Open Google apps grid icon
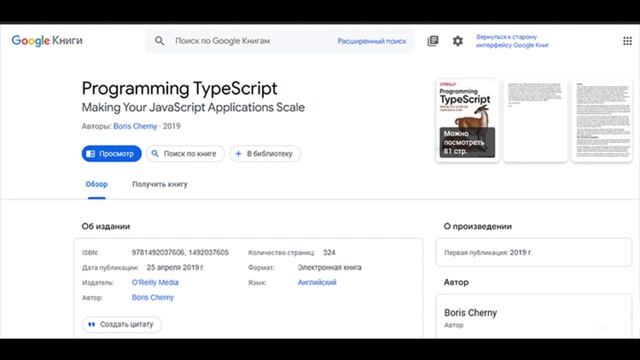 (x=627, y=41)
